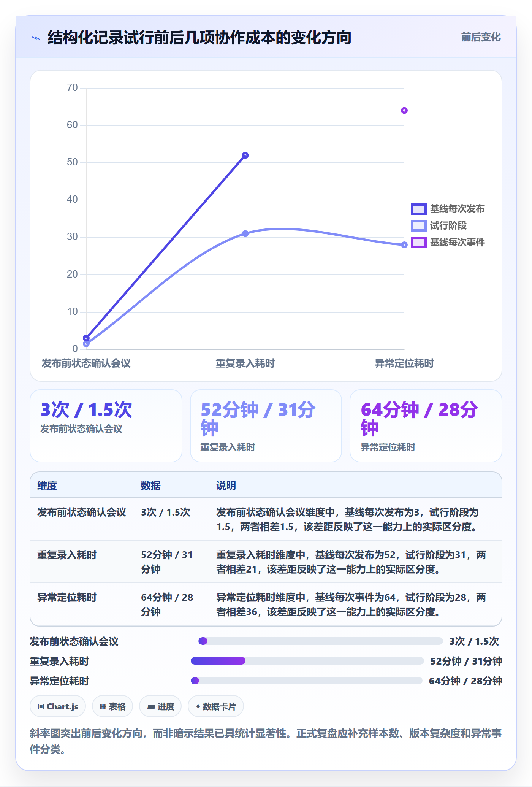Select the 3次 / 1.5次 data card
Viewport: 532px width, 787px height.
click(x=106, y=426)
